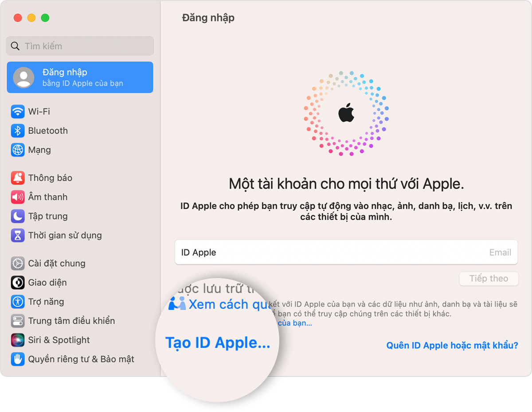Click the magnifier icon in search field
Screen dimensions: 532x412
point(15,46)
